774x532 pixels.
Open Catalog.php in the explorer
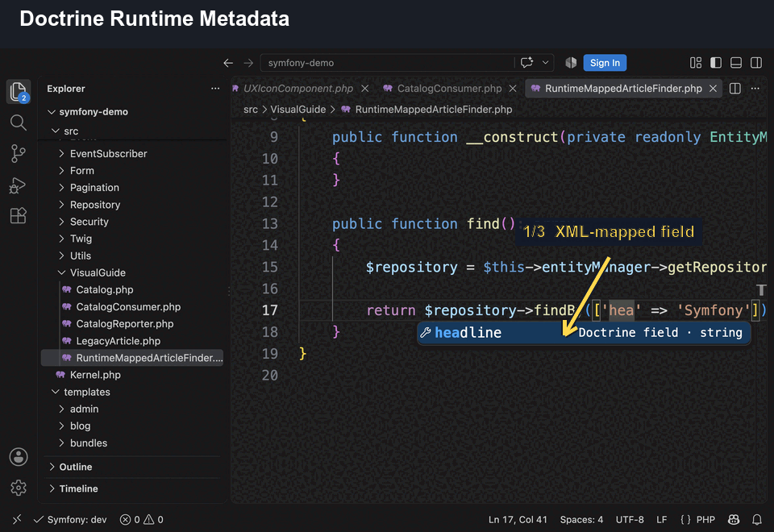pyautogui.click(x=104, y=289)
